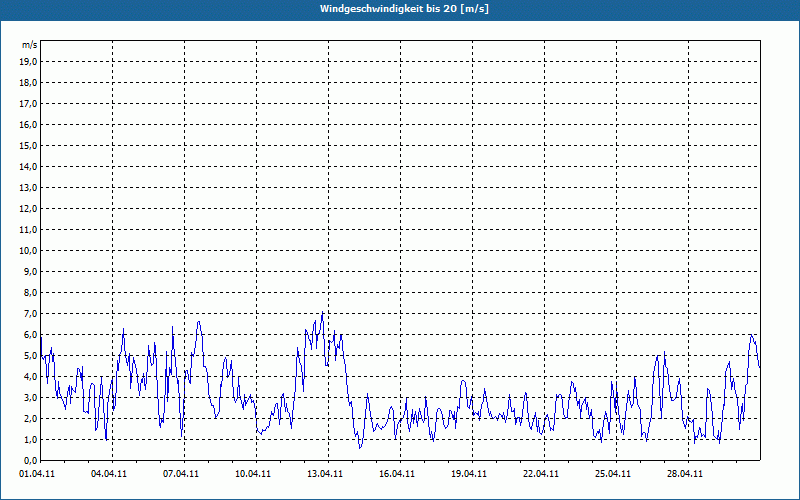800x500 pixels.
Task: Click the 28.04.11 date label
Action: 685,474
